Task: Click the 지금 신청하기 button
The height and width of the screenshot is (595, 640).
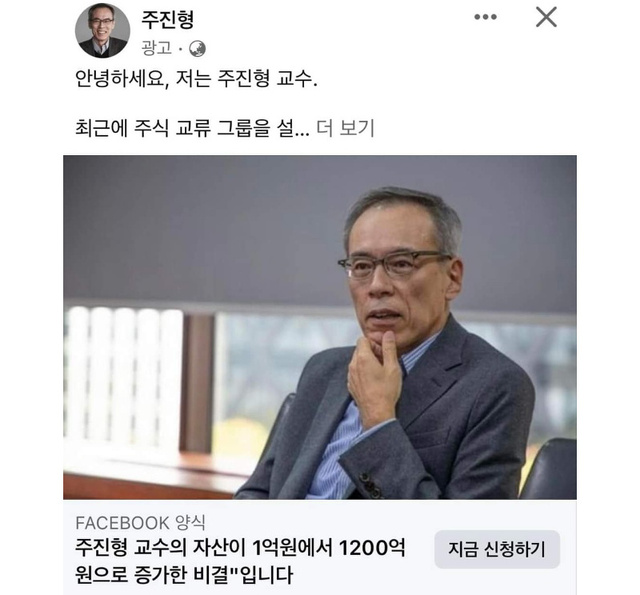Action: tap(497, 549)
